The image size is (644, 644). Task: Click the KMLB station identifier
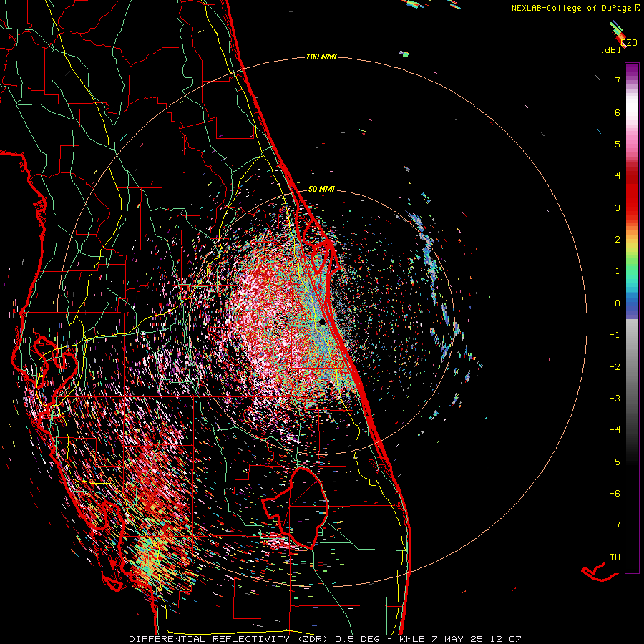coord(411,639)
